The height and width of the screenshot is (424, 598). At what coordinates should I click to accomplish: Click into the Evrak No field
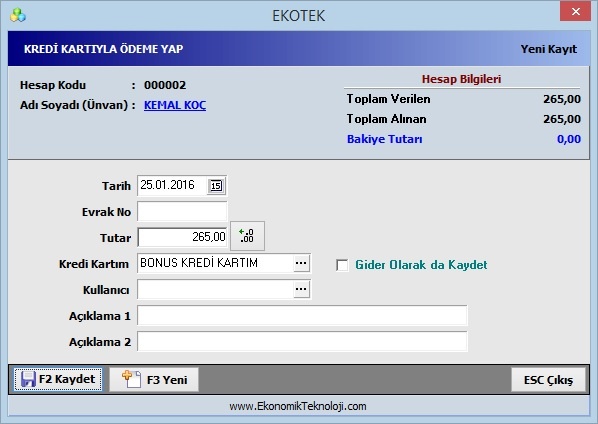[182, 211]
